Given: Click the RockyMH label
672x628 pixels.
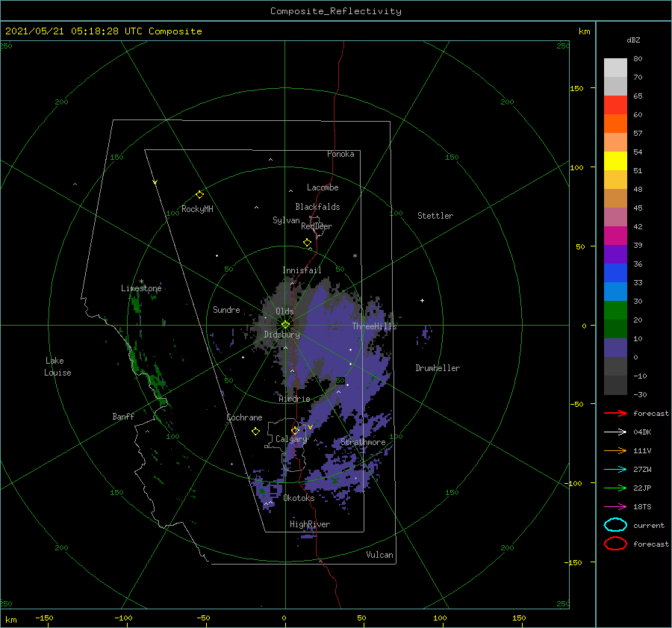Looking at the screenshot, I should click(198, 209).
